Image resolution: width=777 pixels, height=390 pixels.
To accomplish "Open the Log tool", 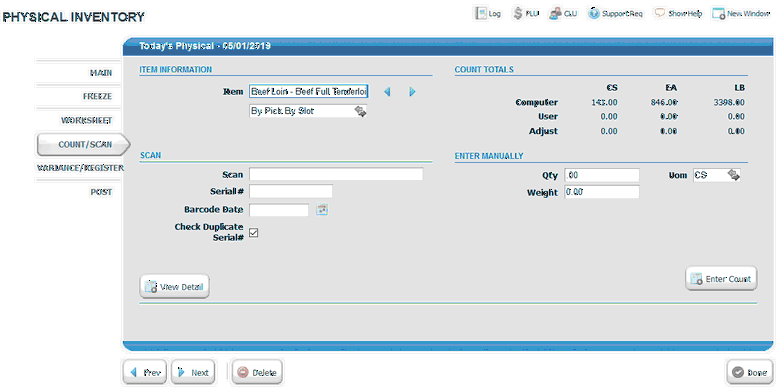I will click(x=488, y=13).
